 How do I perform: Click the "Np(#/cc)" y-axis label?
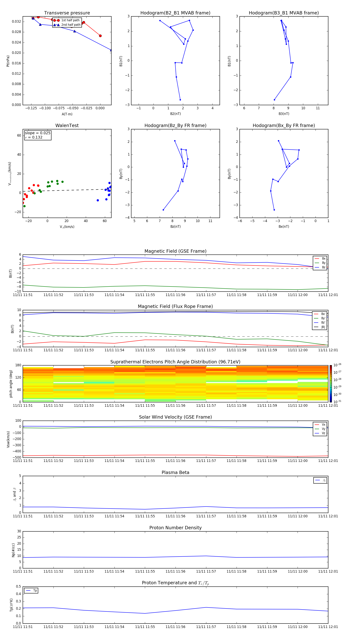[x=13, y=550]
